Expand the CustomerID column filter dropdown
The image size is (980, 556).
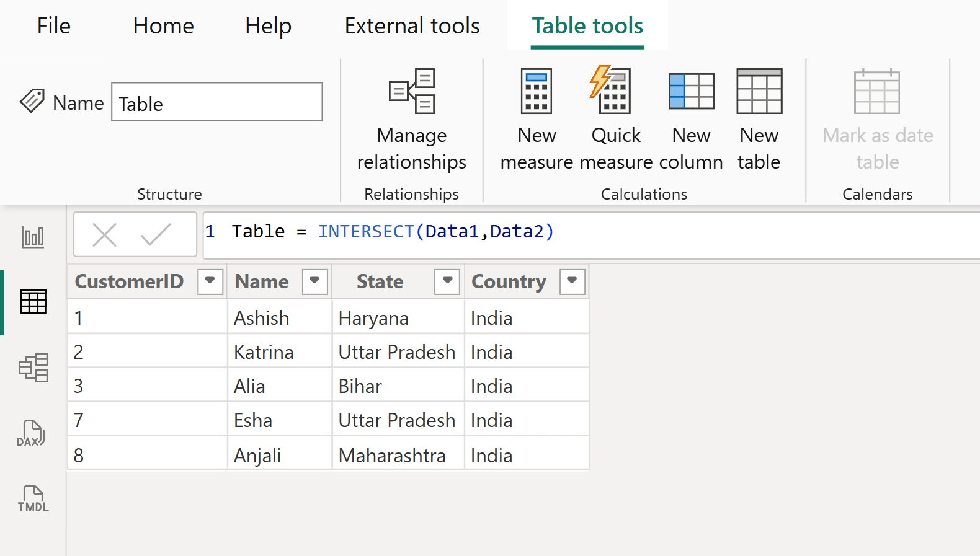210,281
